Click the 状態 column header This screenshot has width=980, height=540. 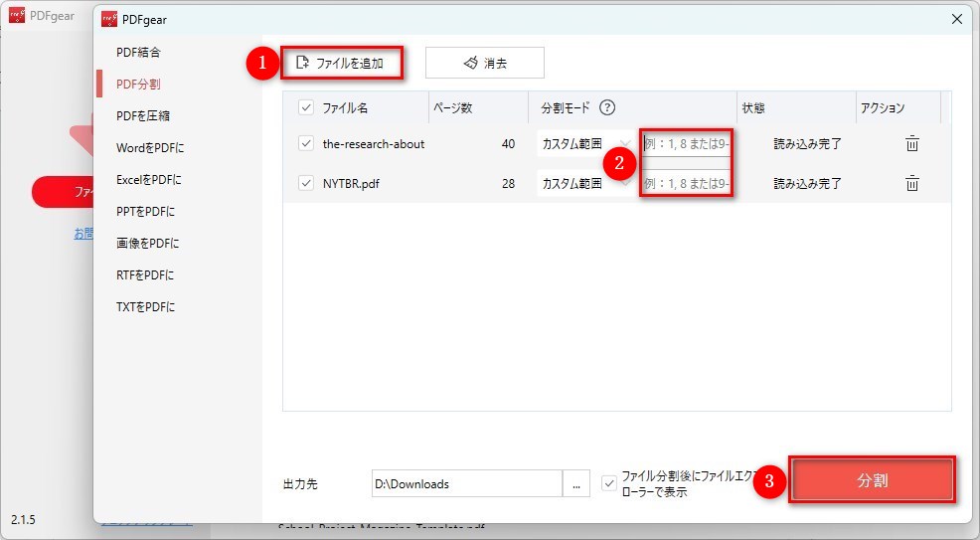tap(753, 107)
